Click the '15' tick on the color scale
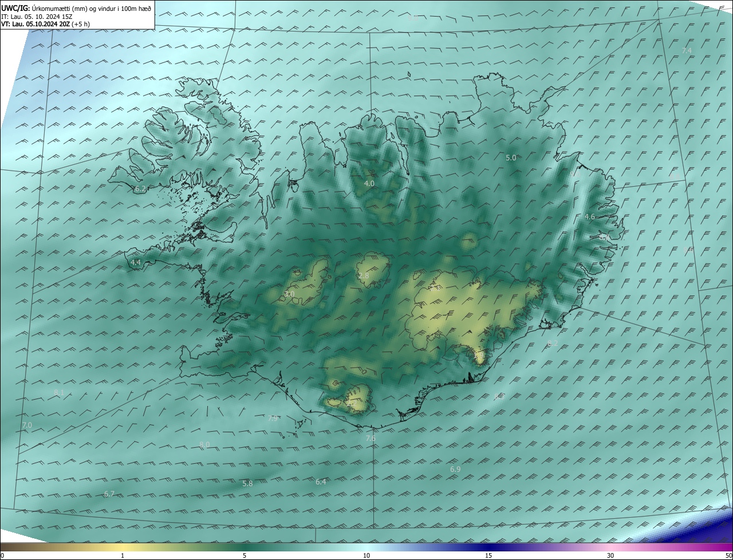733x560 pixels. pyautogui.click(x=488, y=555)
